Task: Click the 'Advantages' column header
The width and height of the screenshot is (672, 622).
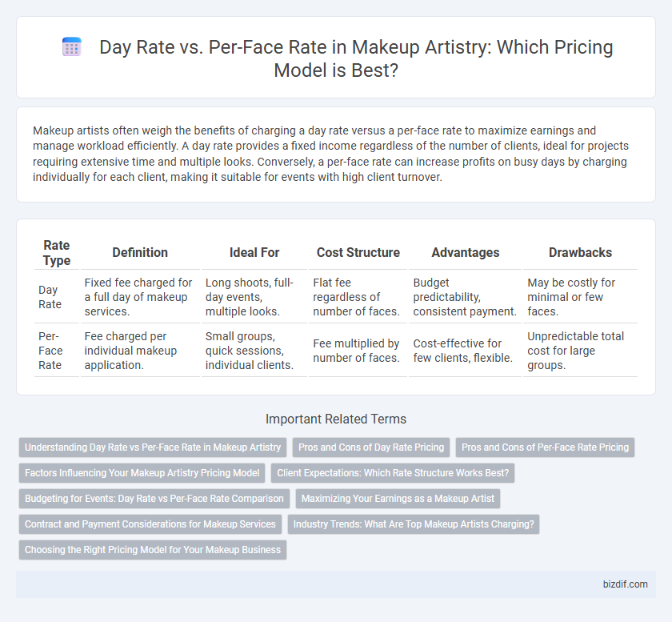Action: [x=466, y=253]
